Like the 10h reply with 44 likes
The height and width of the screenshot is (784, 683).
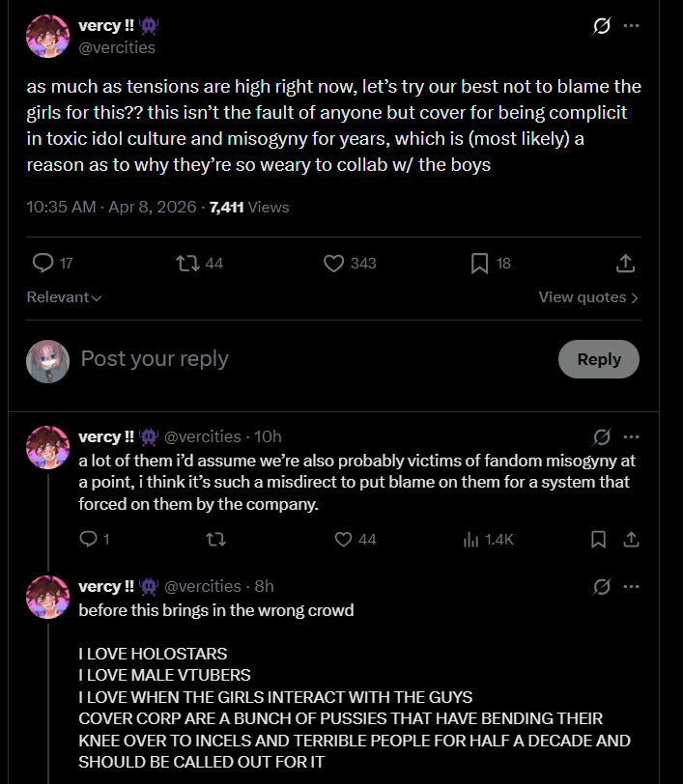tap(343, 540)
